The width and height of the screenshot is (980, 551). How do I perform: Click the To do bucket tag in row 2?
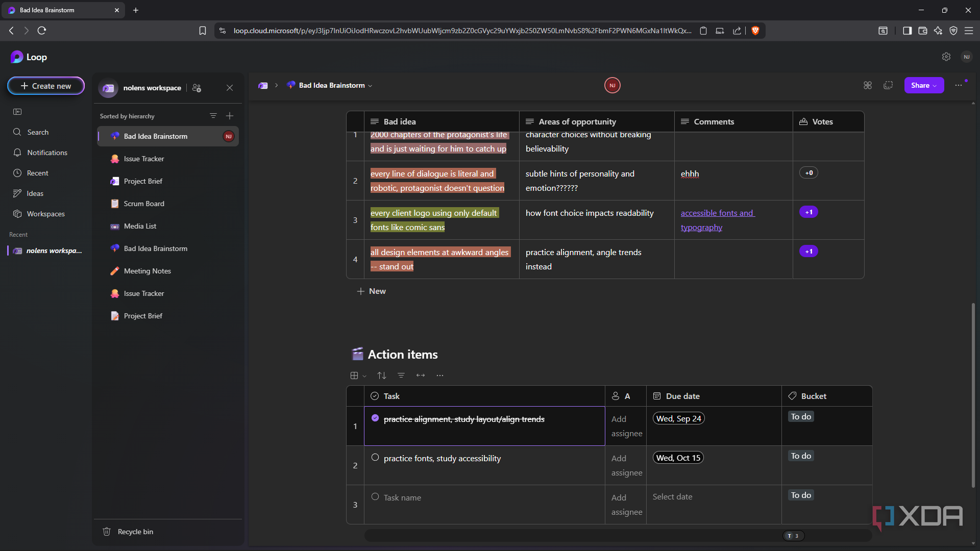tap(801, 456)
